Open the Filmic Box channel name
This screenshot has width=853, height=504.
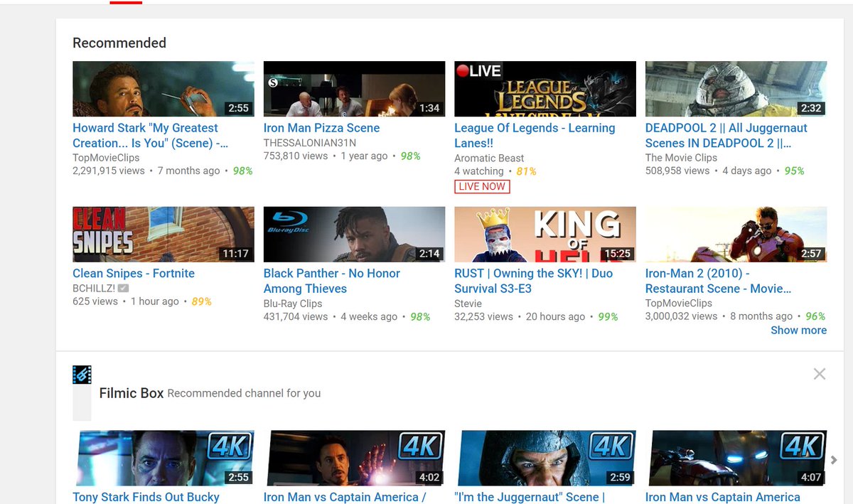(x=132, y=393)
